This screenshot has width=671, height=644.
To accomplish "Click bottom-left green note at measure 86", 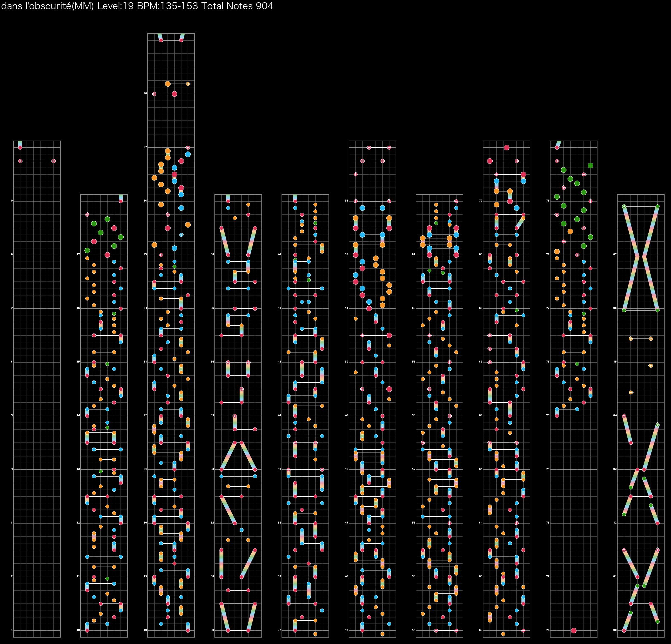I will tap(624, 310).
